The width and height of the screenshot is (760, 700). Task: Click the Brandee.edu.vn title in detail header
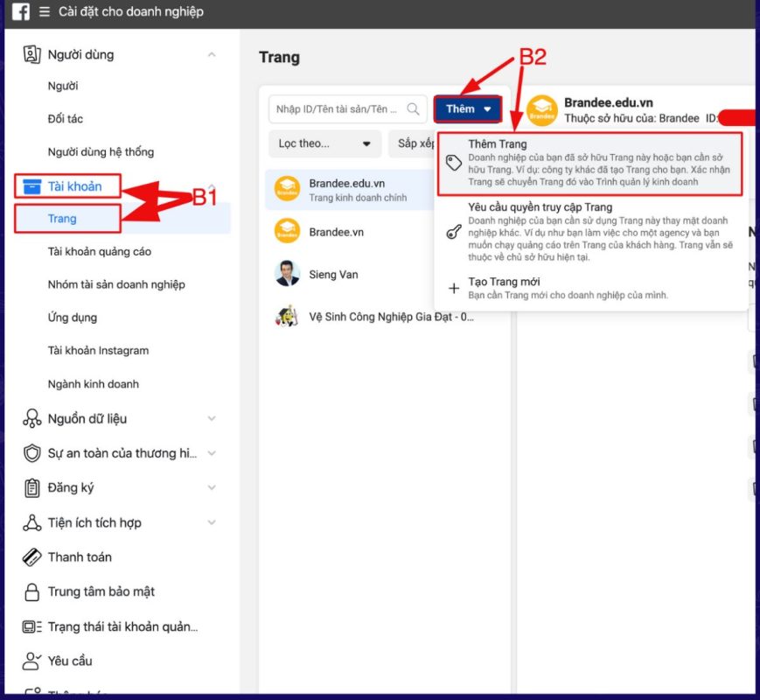(x=609, y=103)
